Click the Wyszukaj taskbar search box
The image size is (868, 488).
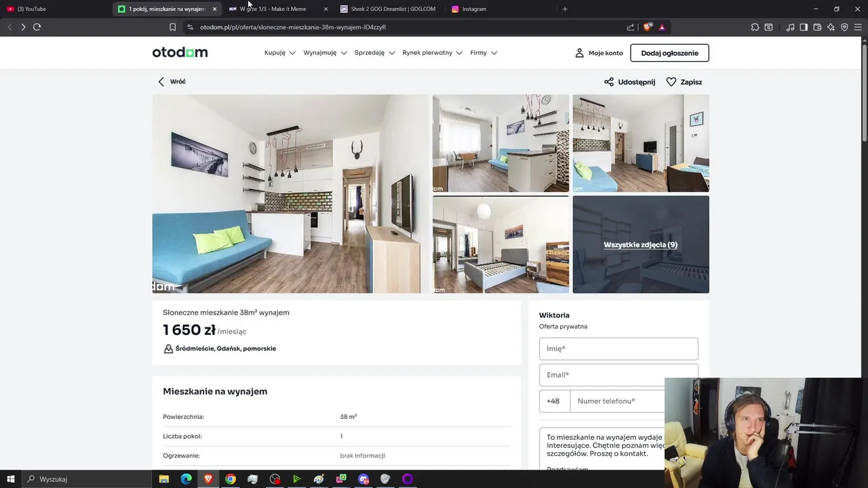[x=88, y=479]
